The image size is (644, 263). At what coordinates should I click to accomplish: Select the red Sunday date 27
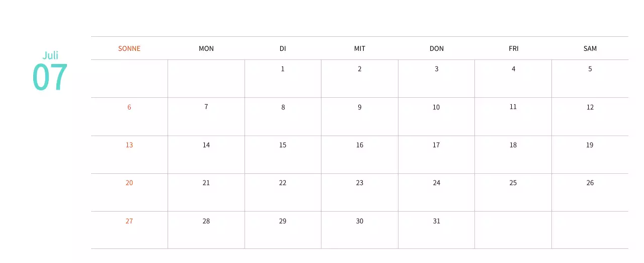pyautogui.click(x=129, y=221)
